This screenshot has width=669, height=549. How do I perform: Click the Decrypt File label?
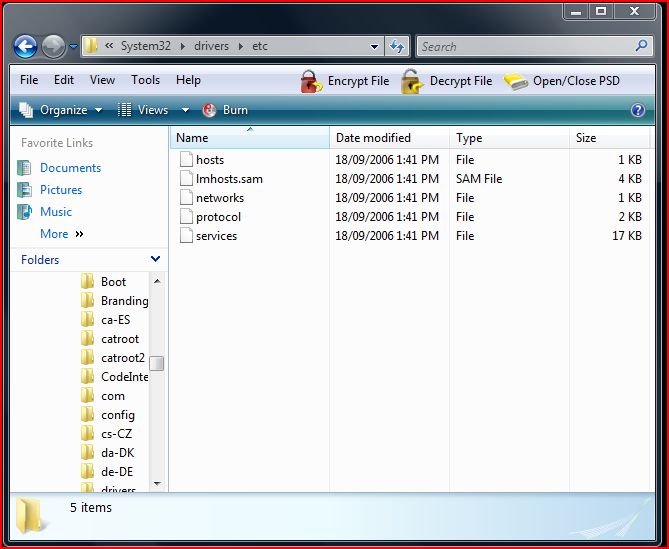(461, 81)
